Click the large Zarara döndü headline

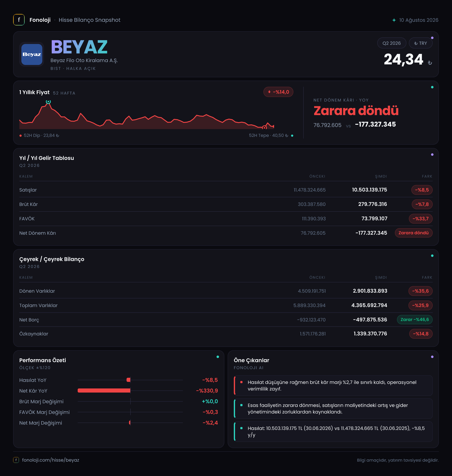(356, 111)
